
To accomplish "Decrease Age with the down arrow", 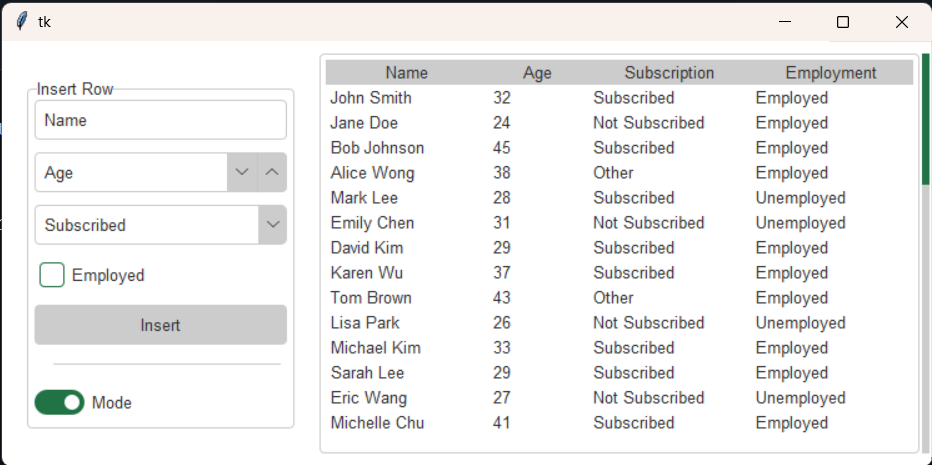I will (242, 172).
